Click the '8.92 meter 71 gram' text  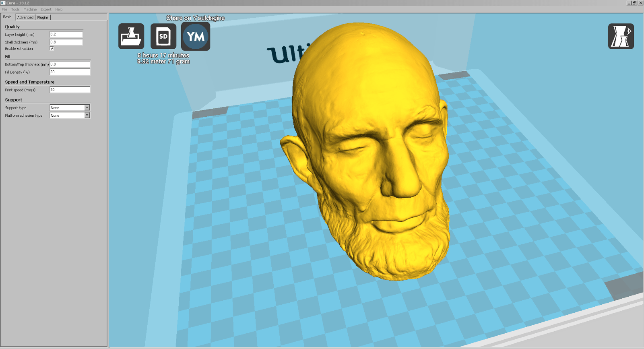[x=163, y=61]
